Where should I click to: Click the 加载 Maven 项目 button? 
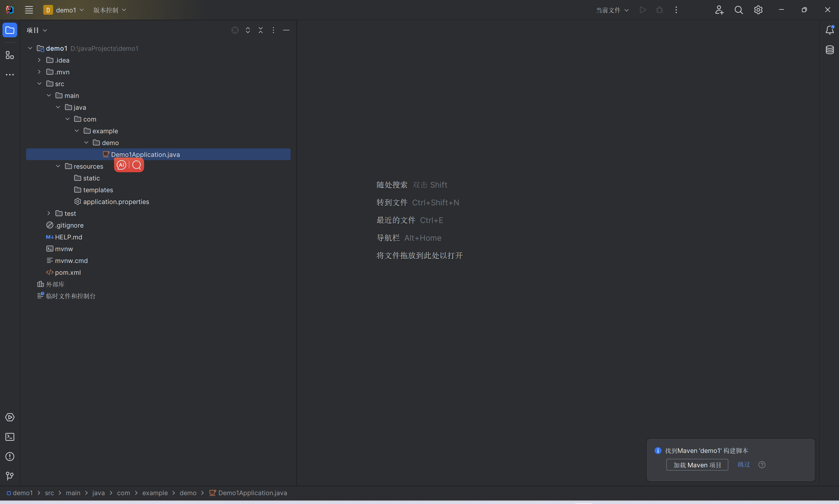tap(697, 465)
